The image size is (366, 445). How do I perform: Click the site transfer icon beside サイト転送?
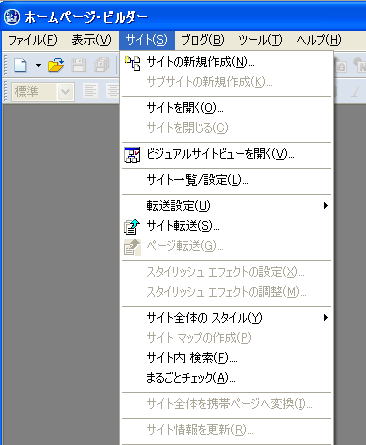(x=132, y=226)
